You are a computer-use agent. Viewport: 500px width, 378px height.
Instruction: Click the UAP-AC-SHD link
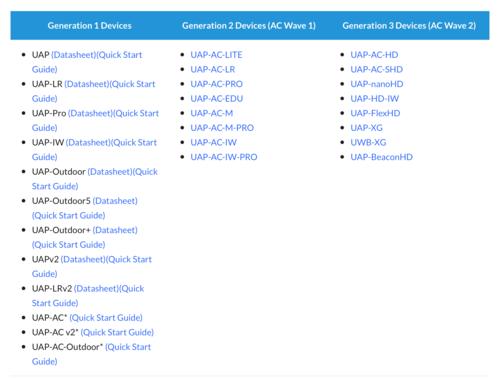click(x=376, y=69)
